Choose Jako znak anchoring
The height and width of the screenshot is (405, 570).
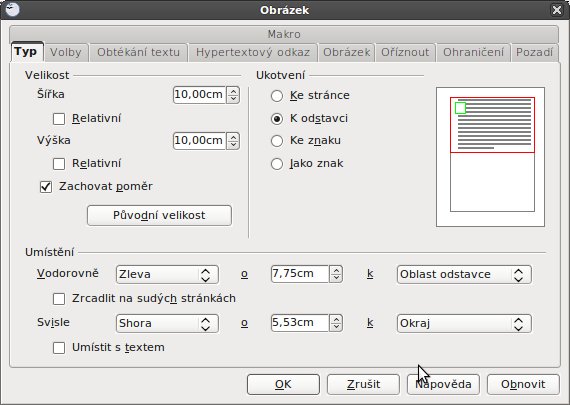[277, 164]
